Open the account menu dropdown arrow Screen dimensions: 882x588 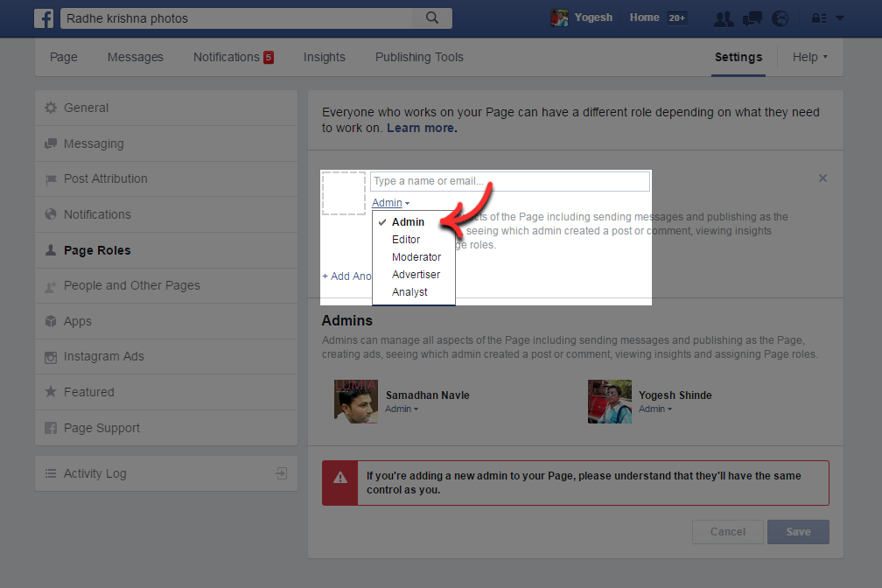840,18
